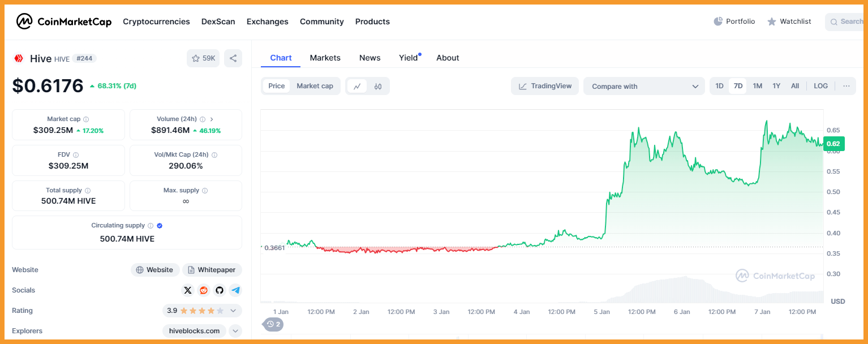Open the Products nav menu
This screenshot has height=344, width=868.
click(372, 21)
